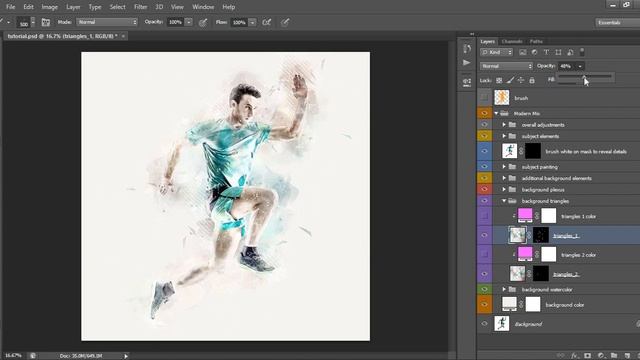Image resolution: width=640 pixels, height=360 pixels.
Task: Lock all padlock icon
Action: click(x=532, y=80)
